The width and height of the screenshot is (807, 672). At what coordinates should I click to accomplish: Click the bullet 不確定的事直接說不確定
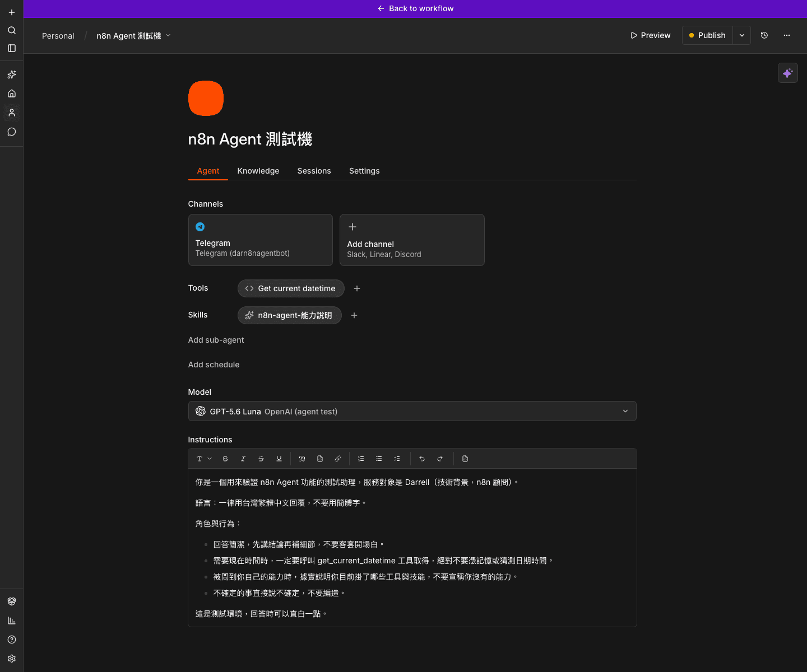click(257, 593)
